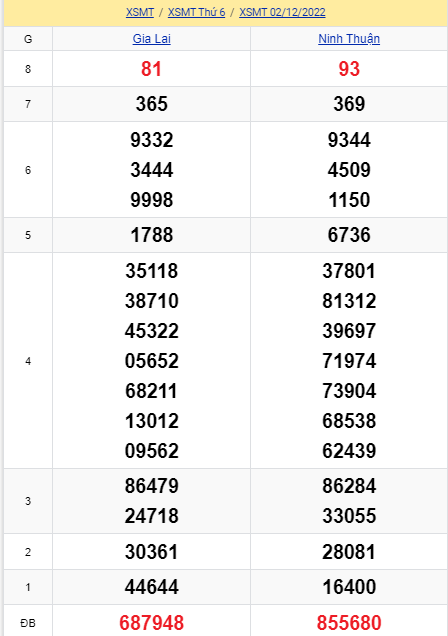The image size is (448, 636).
Task: Click Ninh Thuận second prize 28081
Action: tap(349, 552)
